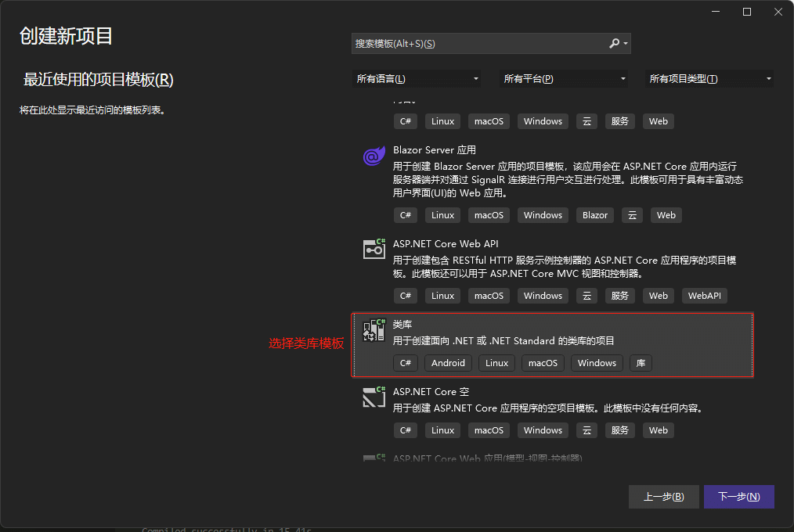Screen dimensions: 794x532
Task: Click the macOS tag under Blazor Server 应用
Action: (489, 215)
